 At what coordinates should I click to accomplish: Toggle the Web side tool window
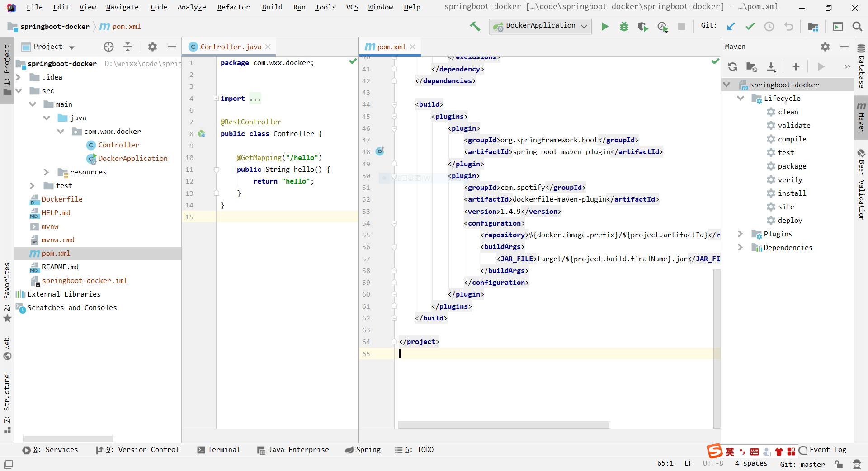tap(7, 348)
